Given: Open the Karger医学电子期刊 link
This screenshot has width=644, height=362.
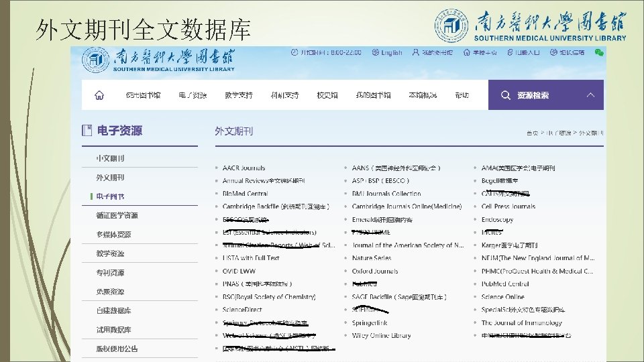Looking at the screenshot, I should pyautogui.click(x=510, y=245).
